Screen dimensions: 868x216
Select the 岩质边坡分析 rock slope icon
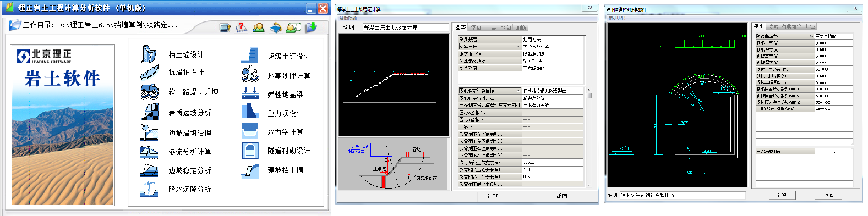149,112
